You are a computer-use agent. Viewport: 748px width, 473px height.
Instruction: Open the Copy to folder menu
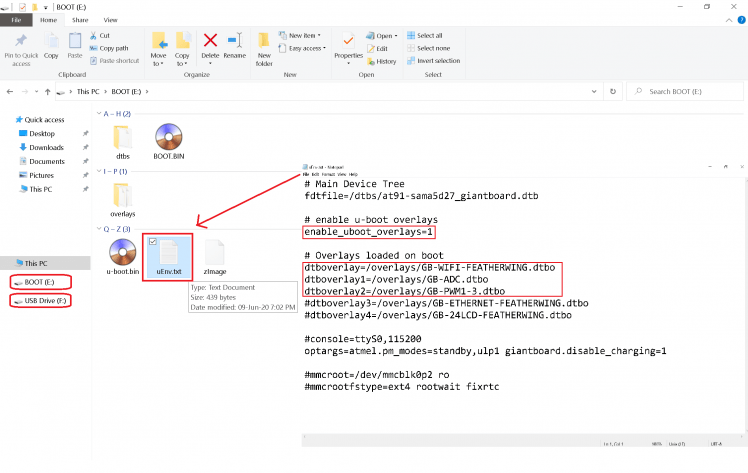pos(182,49)
